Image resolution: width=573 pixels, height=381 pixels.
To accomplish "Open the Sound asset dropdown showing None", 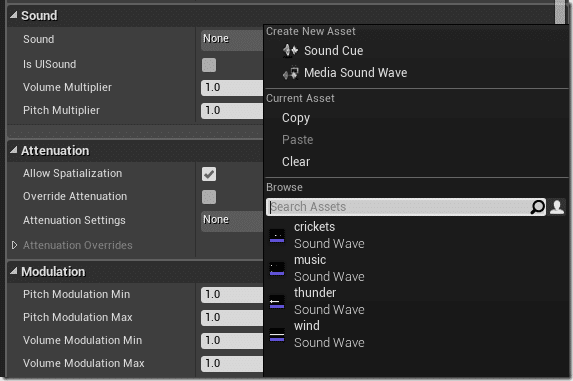I will (x=232, y=40).
